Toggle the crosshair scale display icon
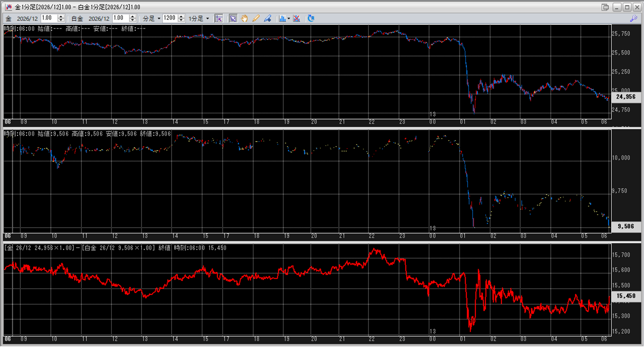Screen dimensions: 644x347 [x=219, y=19]
